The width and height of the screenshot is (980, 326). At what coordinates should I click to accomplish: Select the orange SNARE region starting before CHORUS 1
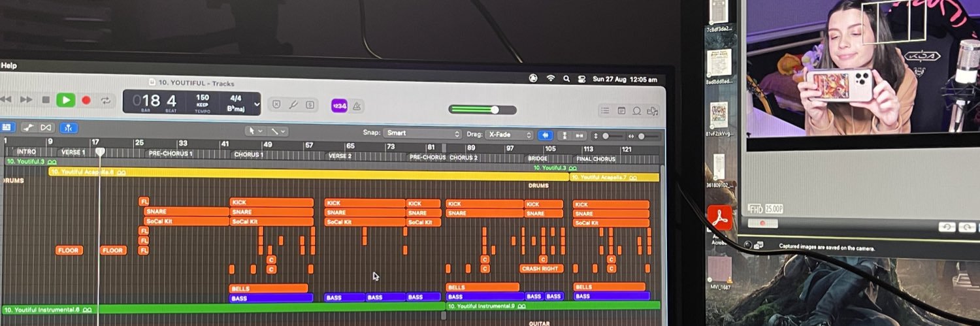coord(186,212)
